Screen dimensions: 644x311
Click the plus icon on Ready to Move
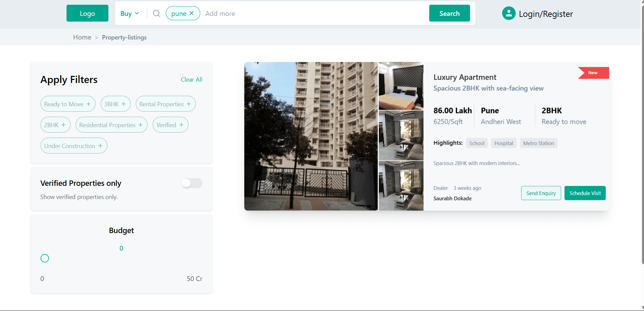click(88, 104)
